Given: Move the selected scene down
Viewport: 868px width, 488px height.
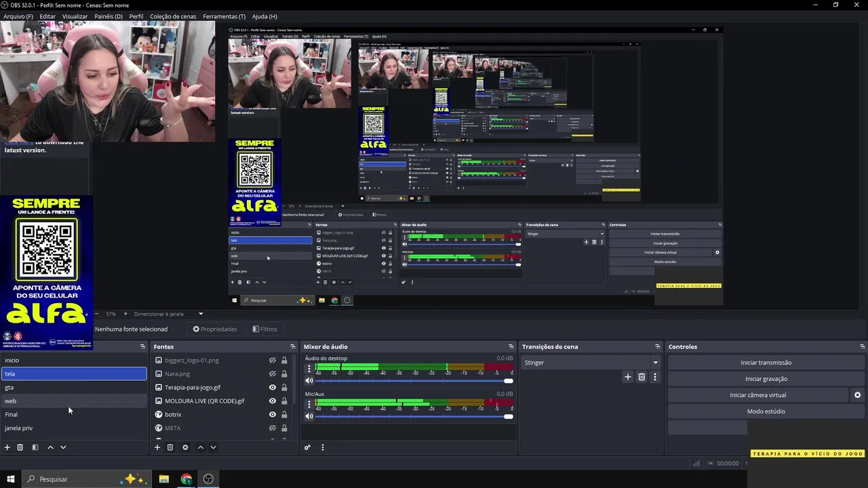Looking at the screenshot, I should [x=63, y=447].
